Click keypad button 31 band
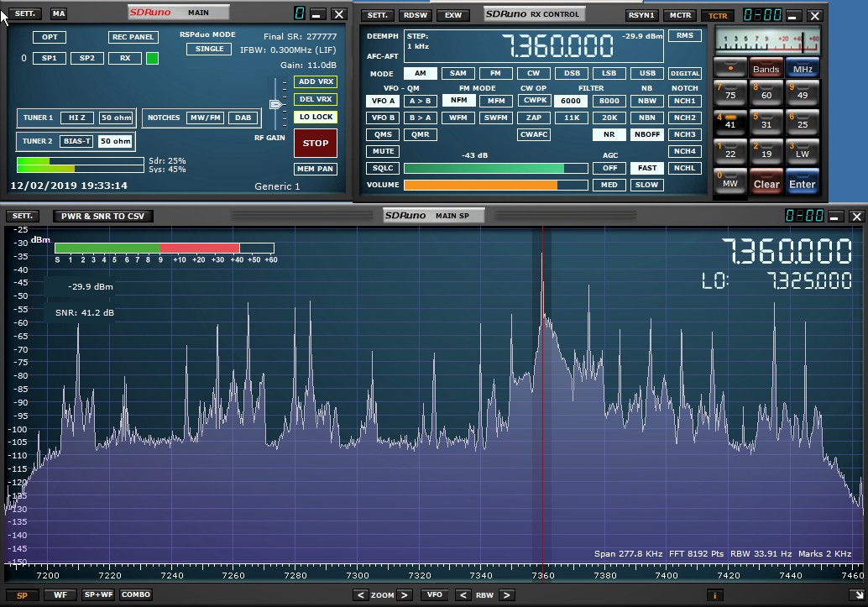 (766, 122)
